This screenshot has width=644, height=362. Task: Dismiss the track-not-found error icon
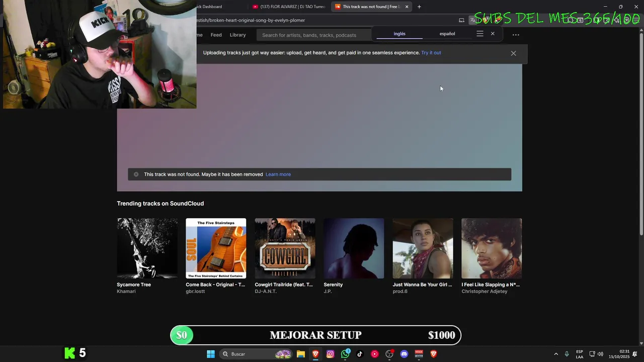pos(136,174)
